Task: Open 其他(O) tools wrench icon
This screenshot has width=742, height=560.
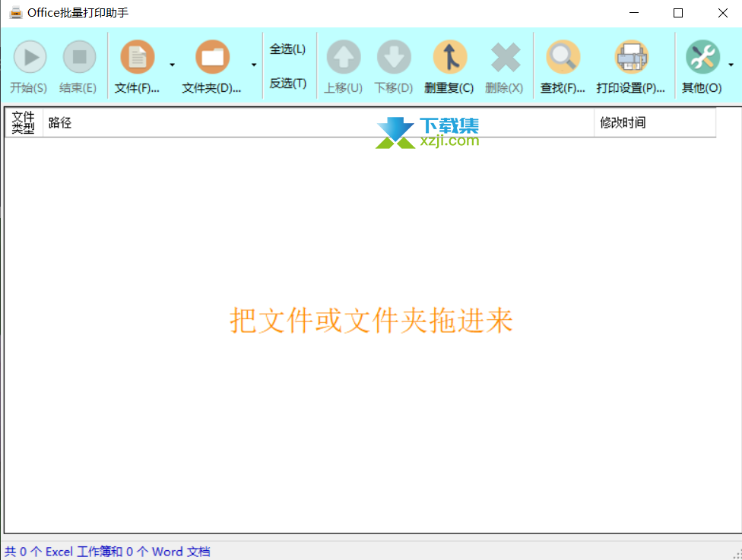Action: 702,57
